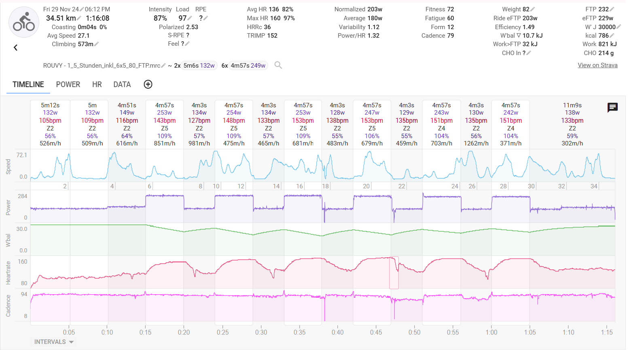Edit the Climbing 573m value pencil
The height and width of the screenshot is (350, 644).
coord(96,44)
